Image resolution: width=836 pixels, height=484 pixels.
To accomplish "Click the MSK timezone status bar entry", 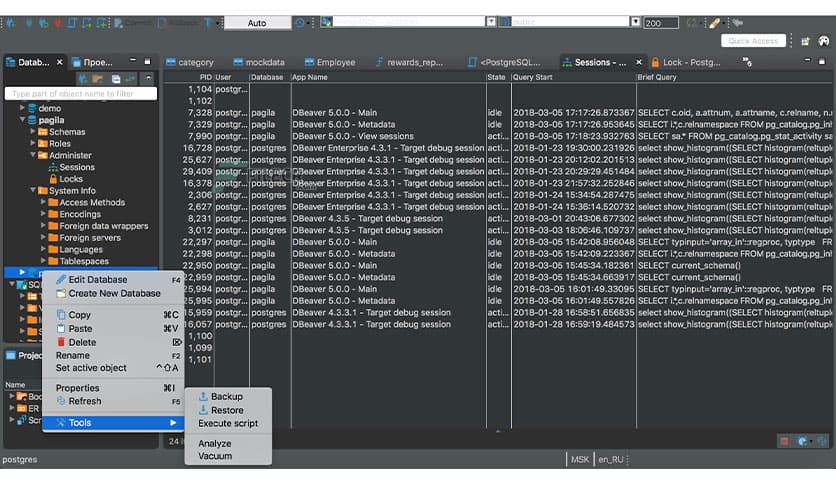I will pos(580,459).
